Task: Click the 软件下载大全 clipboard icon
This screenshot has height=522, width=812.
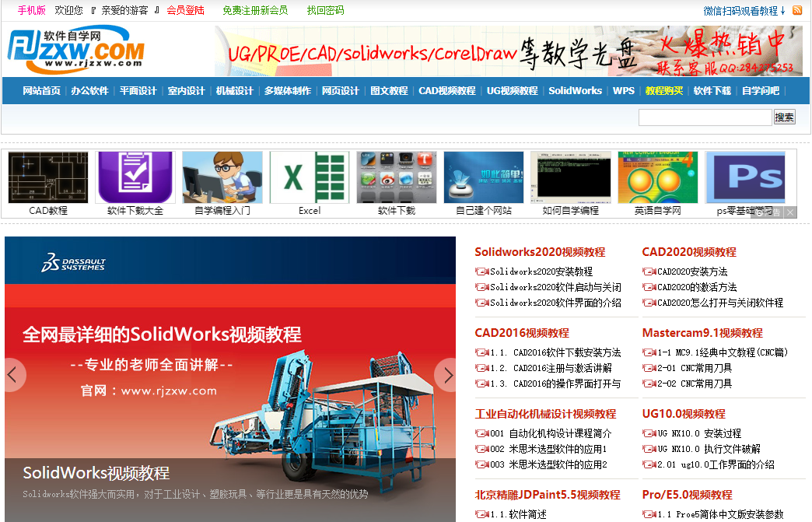Action: tap(134, 177)
